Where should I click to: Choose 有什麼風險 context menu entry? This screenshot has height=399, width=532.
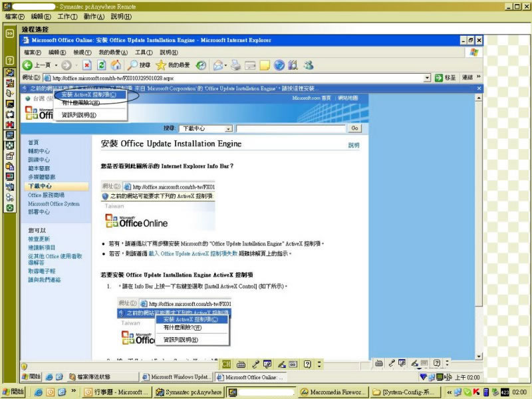coord(90,102)
